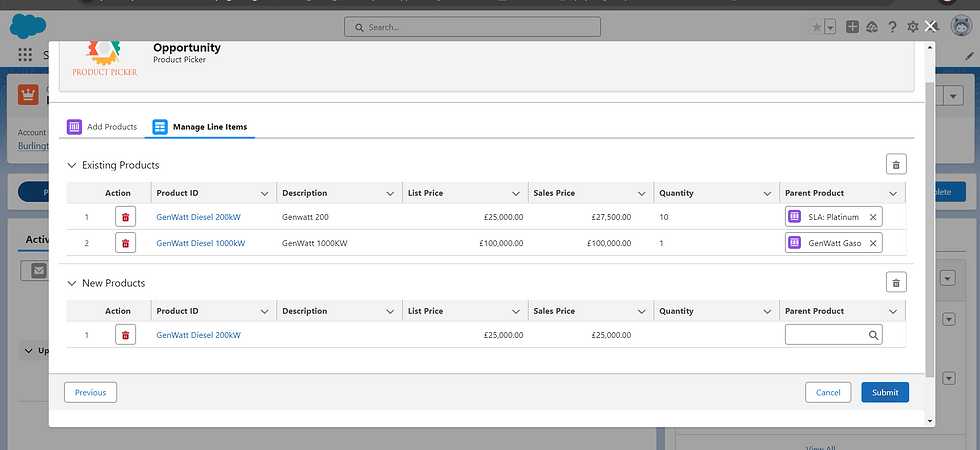This screenshot has height=450, width=980.
Task: Open New Products List Price column menu
Action: coord(516,311)
